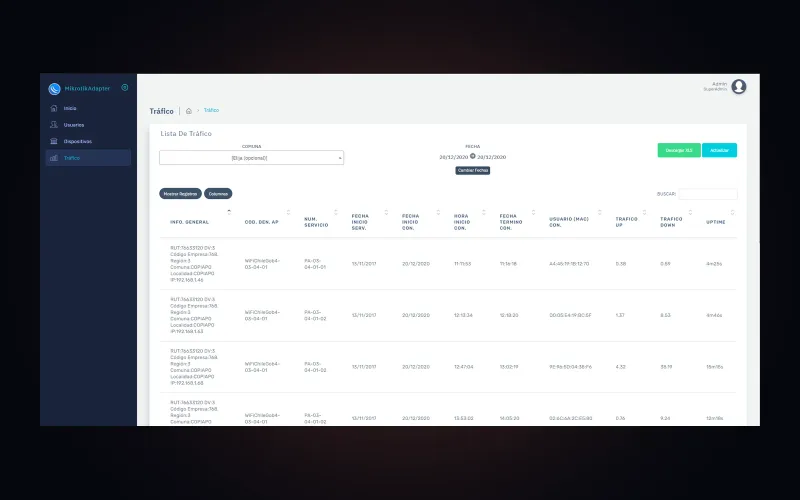Viewport: 800px width, 500px height.
Task: Click the uptime value 4m25s
Action: pos(714,264)
